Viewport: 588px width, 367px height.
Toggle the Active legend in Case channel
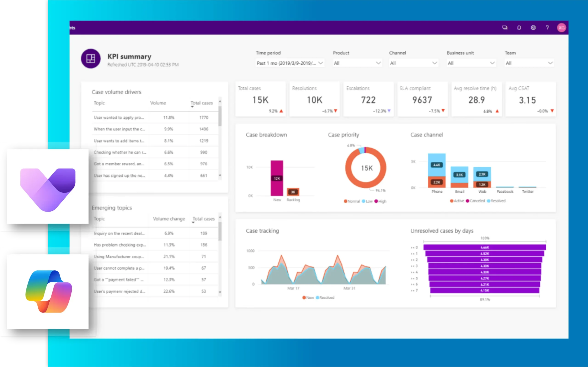457,201
